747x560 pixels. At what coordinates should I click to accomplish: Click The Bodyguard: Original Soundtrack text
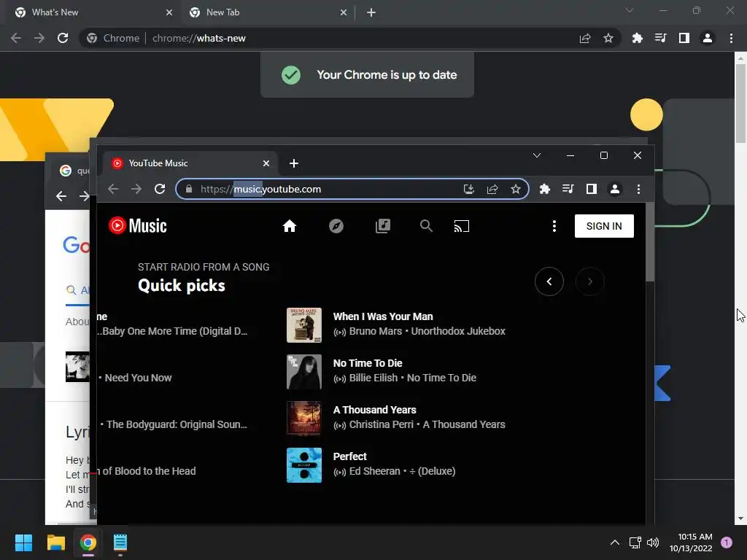point(177,425)
